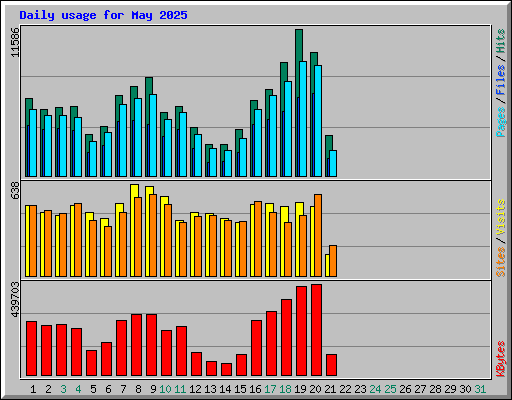Click the red KBytes bar for day 1
Image resolution: width=512 pixels, height=400 pixels.
31,349
